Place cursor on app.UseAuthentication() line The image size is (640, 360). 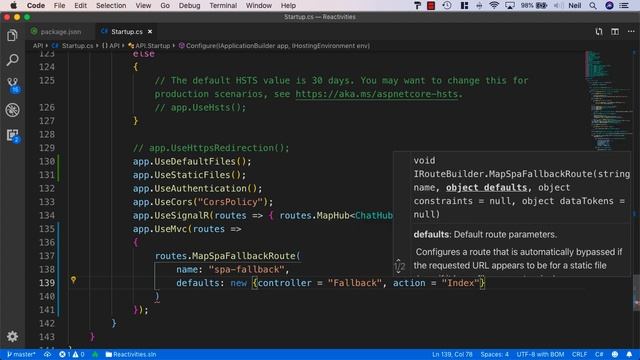[197, 188]
